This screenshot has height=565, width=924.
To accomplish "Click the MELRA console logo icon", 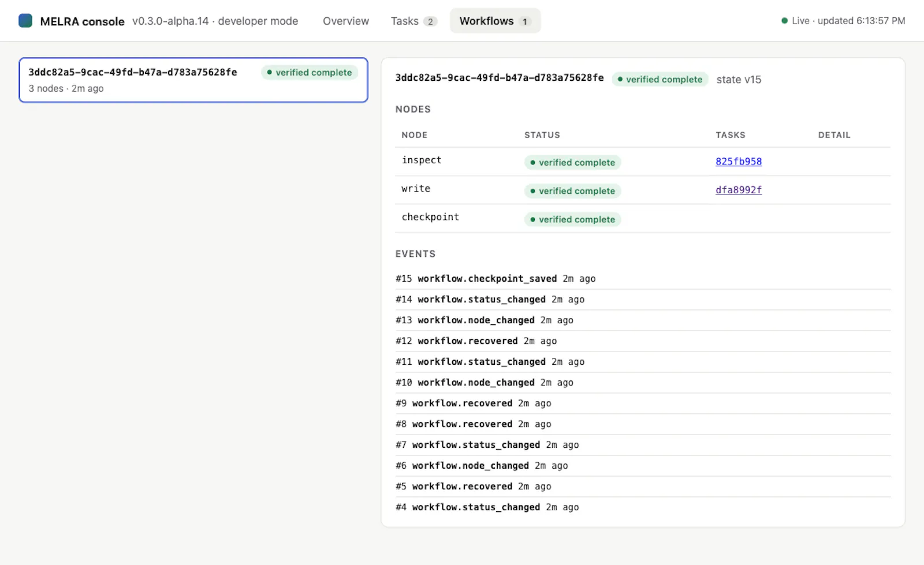I will tap(25, 21).
